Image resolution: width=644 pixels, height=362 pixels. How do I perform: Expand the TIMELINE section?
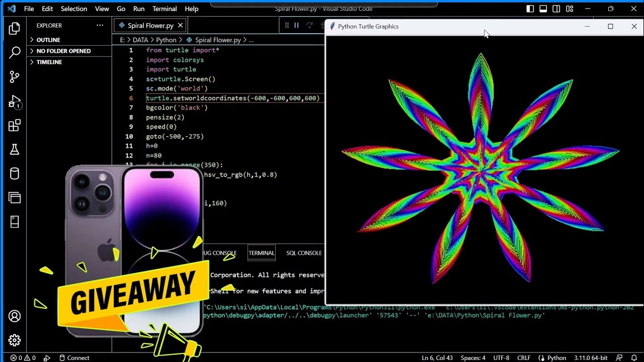point(69,62)
